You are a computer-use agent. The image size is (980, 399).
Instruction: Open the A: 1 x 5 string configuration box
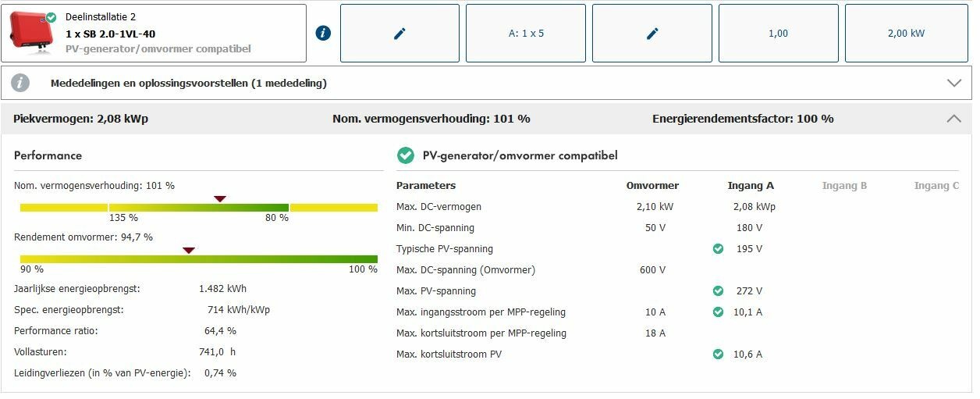526,34
